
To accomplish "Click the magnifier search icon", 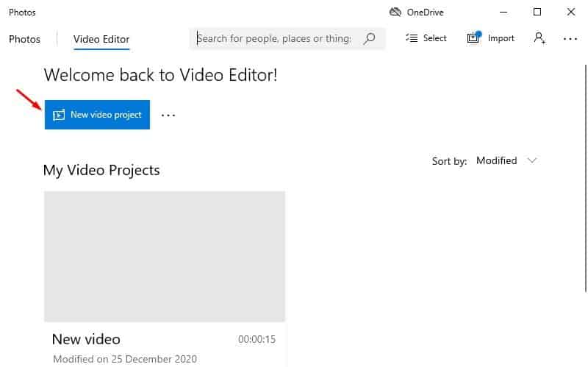I will pyautogui.click(x=370, y=38).
